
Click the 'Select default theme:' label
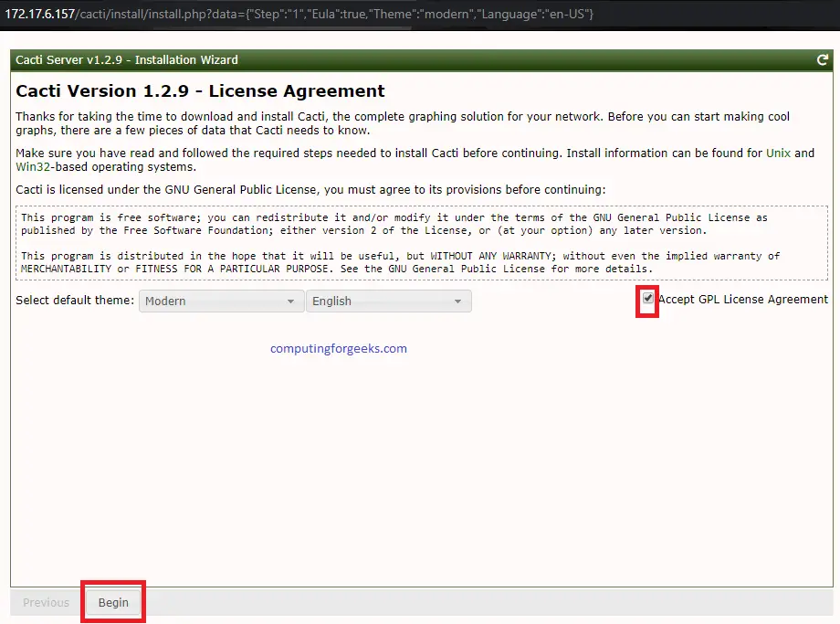point(75,301)
